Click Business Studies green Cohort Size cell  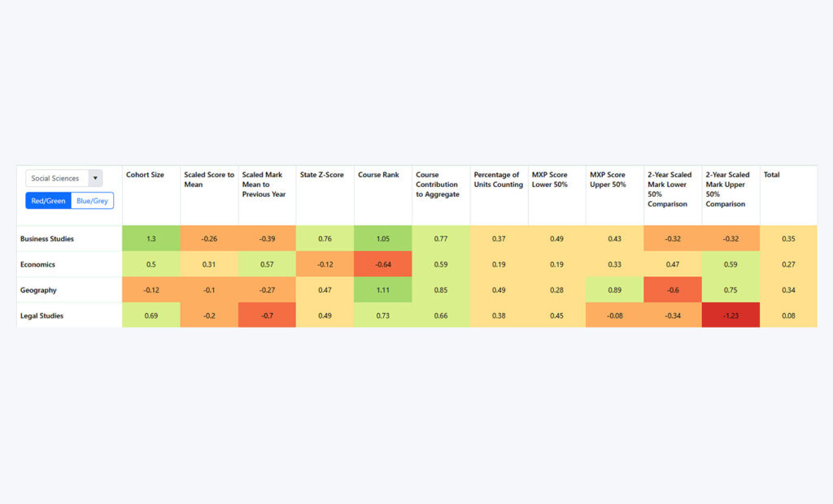[151, 238]
